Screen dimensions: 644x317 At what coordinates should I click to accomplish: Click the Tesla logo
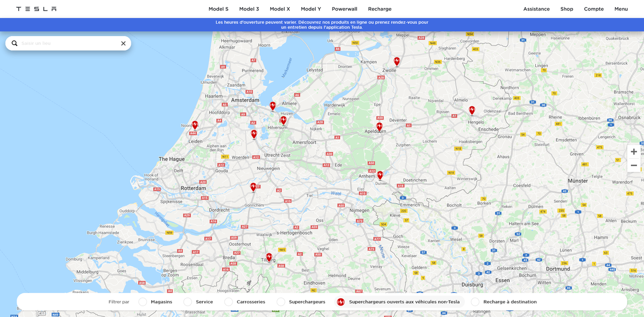coord(36,9)
